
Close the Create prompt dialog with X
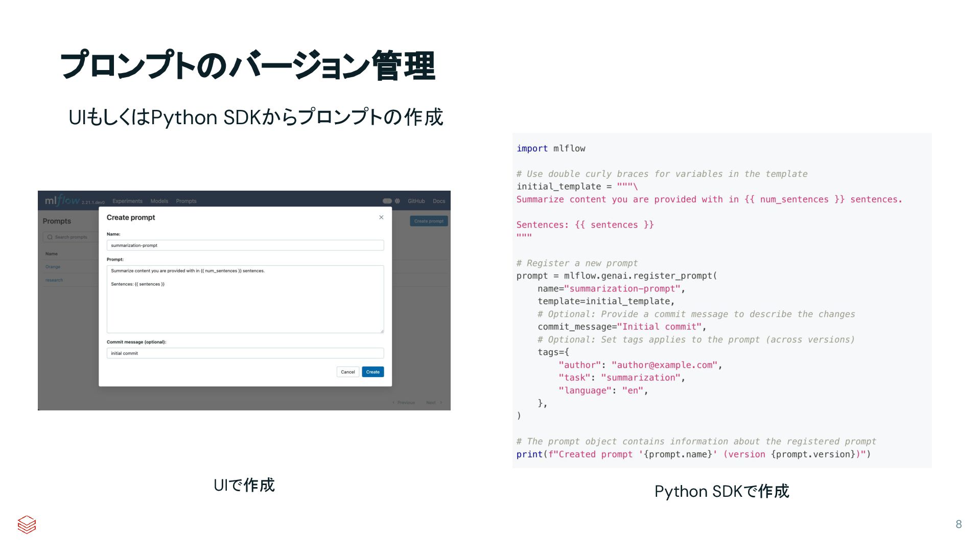[381, 217]
